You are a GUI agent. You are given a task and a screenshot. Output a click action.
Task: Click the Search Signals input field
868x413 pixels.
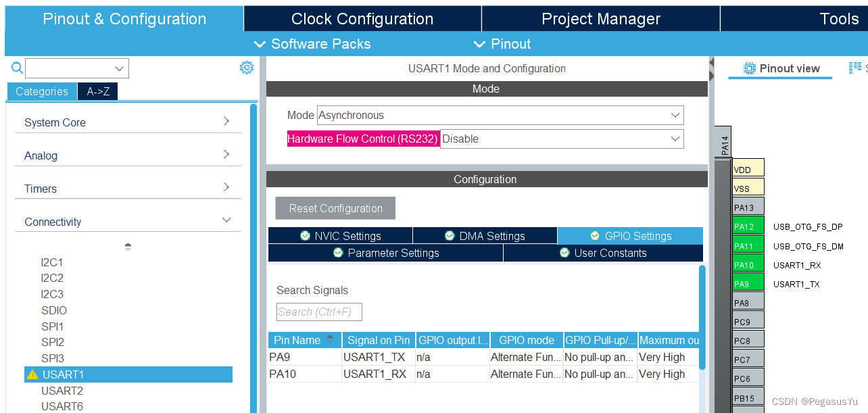(319, 312)
